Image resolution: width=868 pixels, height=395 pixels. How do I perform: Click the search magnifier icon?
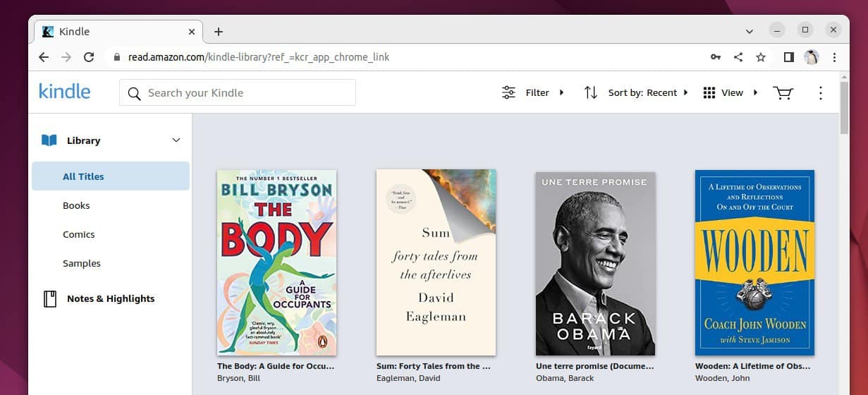[135, 93]
